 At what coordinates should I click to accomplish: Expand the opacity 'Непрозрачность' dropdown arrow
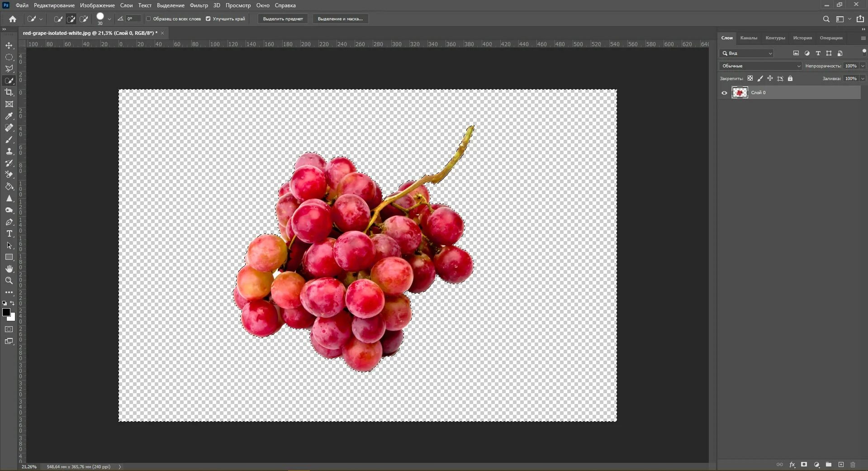pos(863,66)
